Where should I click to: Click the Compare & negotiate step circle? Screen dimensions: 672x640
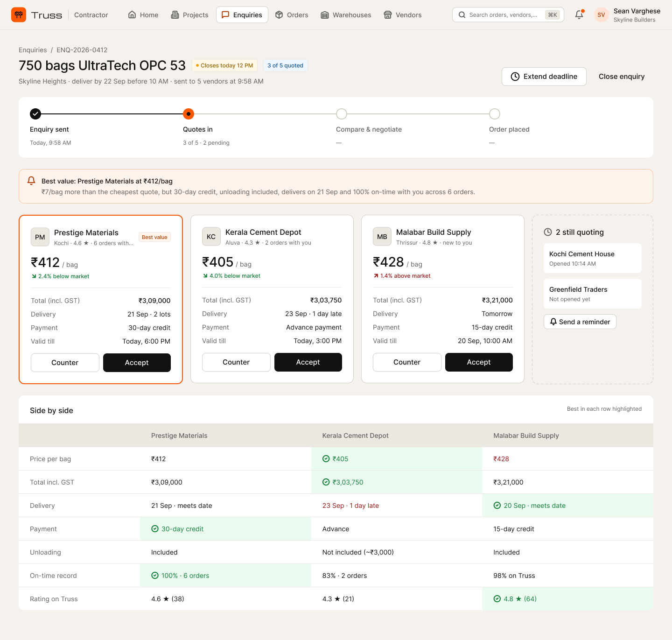pyautogui.click(x=342, y=114)
